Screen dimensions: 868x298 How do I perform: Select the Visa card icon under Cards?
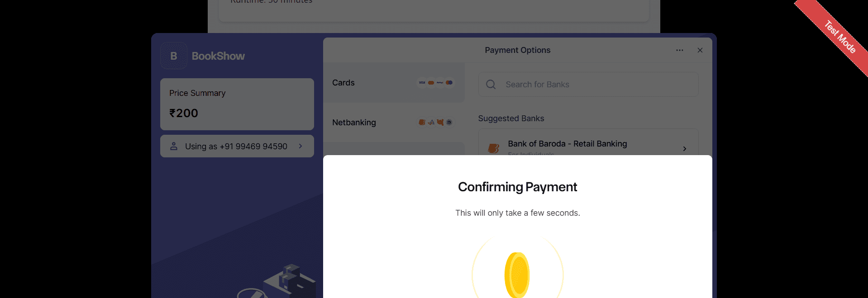pos(422,83)
